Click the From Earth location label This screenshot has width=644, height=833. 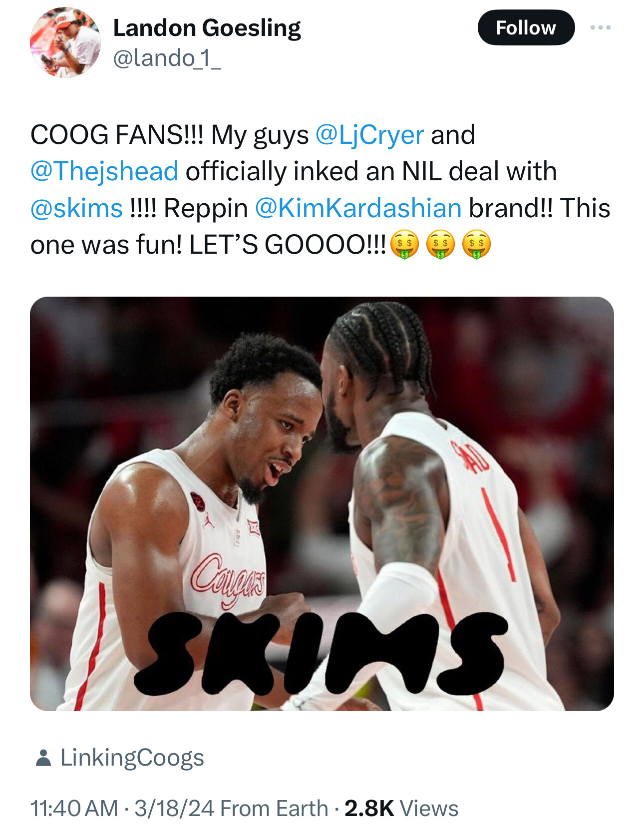click(274, 809)
